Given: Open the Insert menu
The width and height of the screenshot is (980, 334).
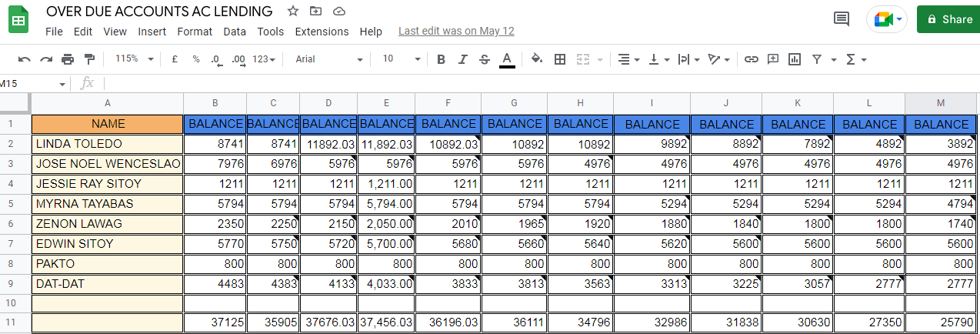Looking at the screenshot, I should click(x=152, y=32).
